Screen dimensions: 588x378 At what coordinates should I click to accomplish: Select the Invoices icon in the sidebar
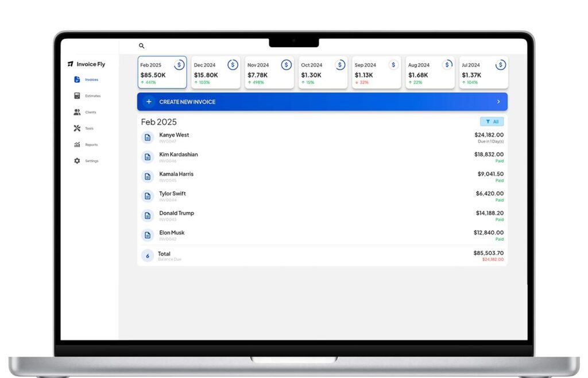pyautogui.click(x=78, y=80)
